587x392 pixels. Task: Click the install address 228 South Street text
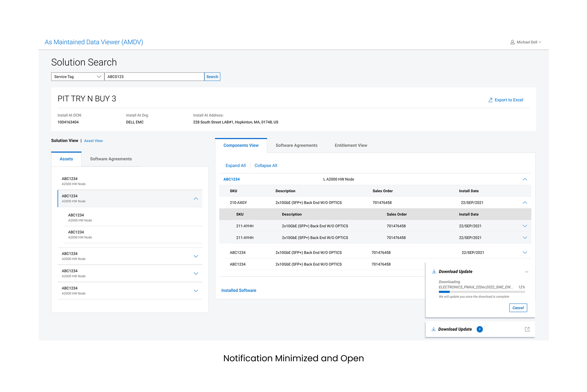236,122
